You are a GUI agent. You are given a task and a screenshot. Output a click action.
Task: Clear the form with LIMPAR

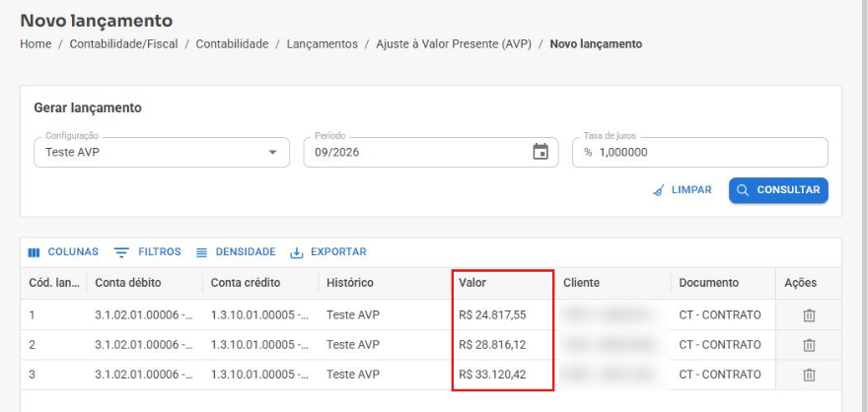(x=683, y=189)
